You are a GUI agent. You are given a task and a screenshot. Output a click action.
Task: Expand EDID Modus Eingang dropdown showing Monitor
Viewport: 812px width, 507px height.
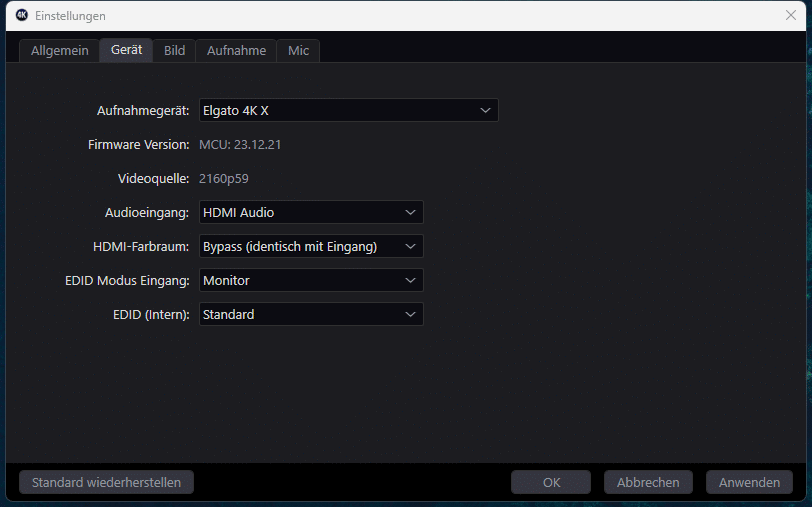point(311,281)
